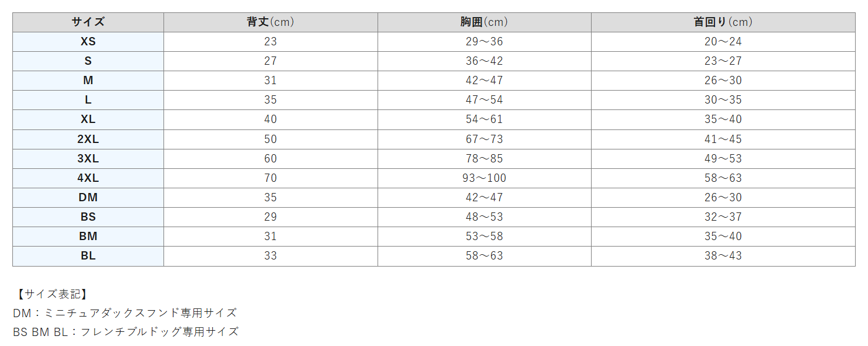Select the 3XL size label cell

point(88,159)
